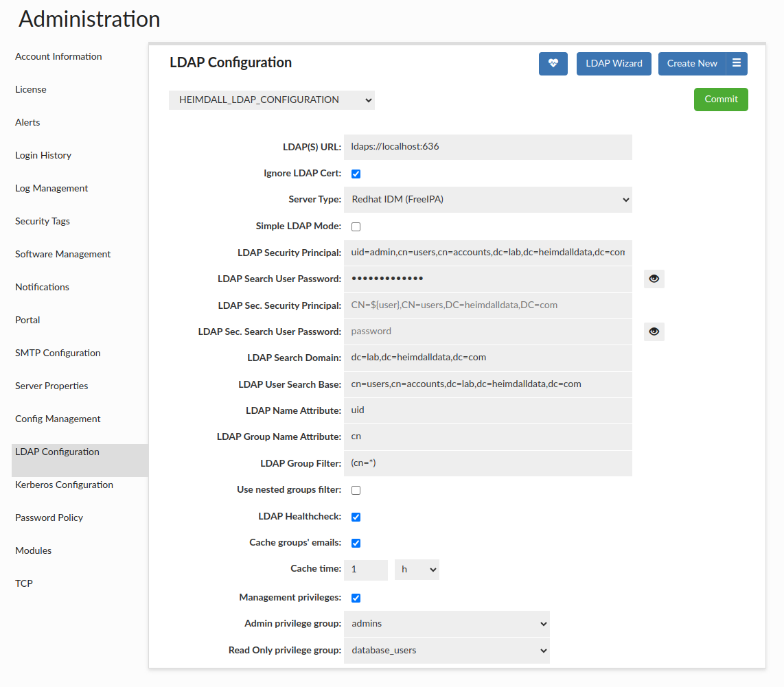Click the Create New button
Screen dimensions: 784x687
tap(691, 63)
